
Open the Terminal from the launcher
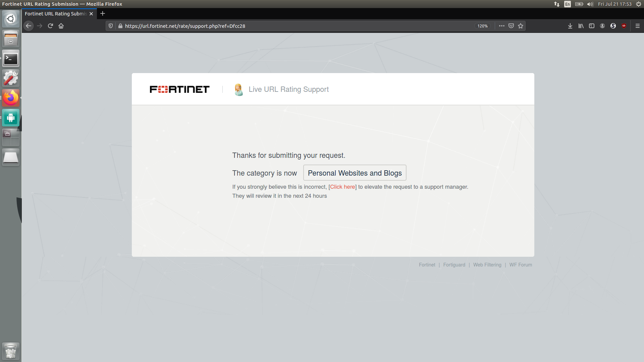point(11,59)
